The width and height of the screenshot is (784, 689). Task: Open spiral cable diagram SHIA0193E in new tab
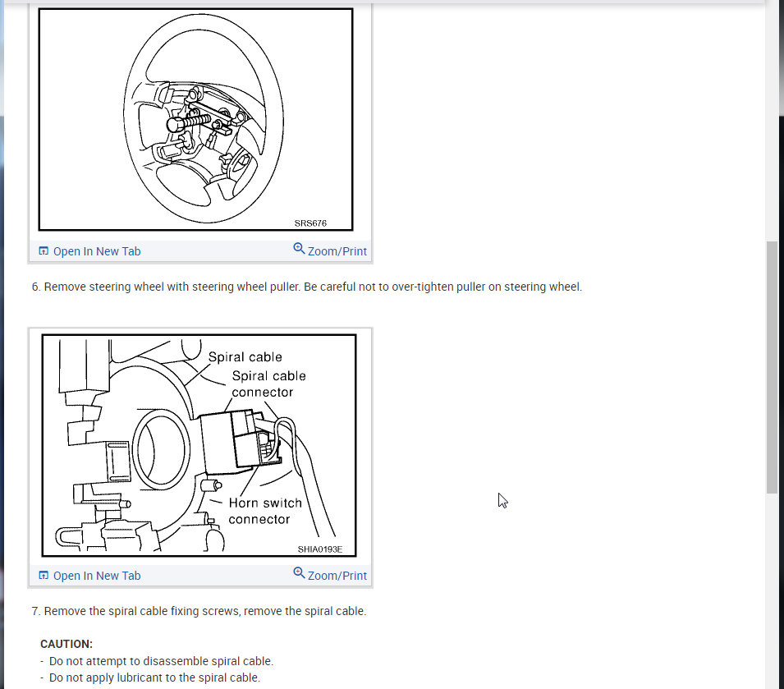pos(90,576)
